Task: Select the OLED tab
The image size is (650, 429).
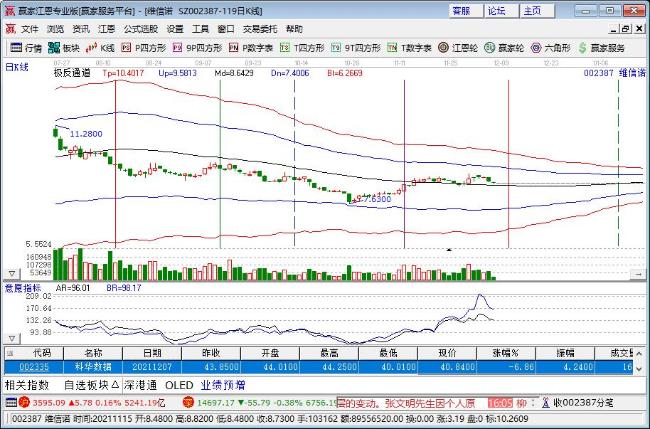Action: (179, 385)
